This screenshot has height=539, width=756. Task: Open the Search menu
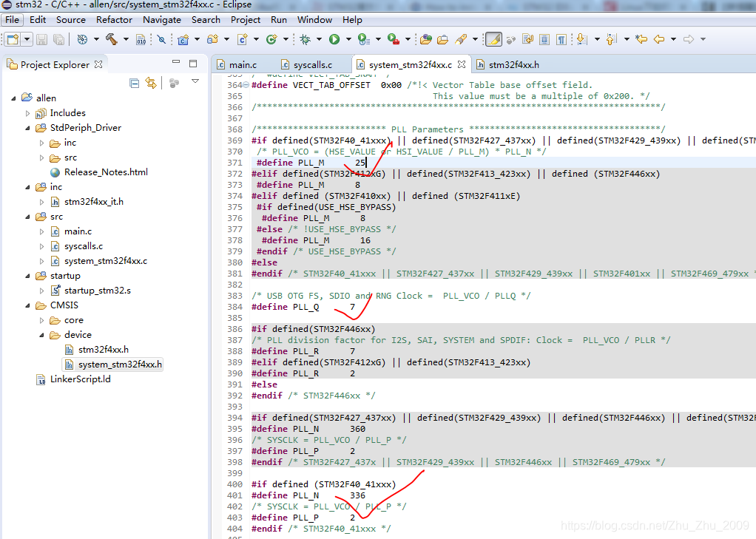206,20
